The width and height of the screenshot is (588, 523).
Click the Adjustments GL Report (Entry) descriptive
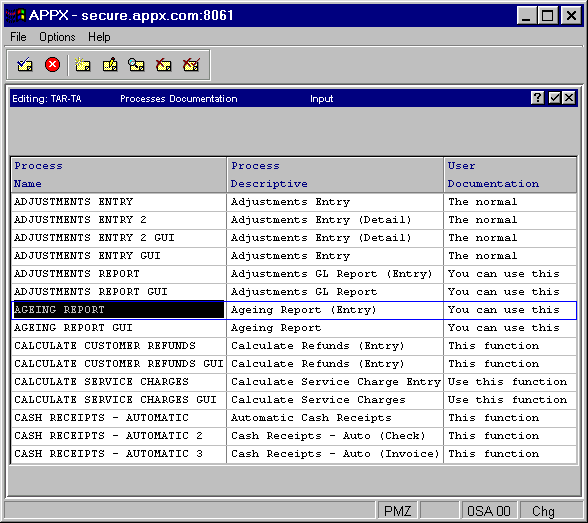[x=335, y=274]
